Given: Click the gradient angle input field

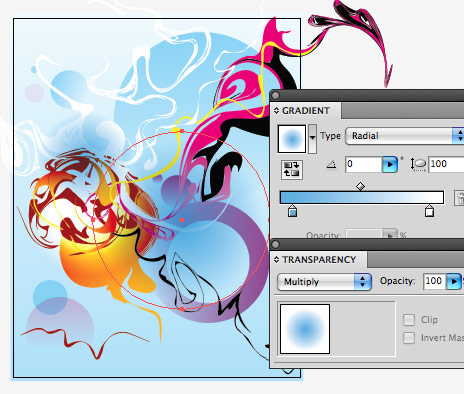Looking at the screenshot, I should (x=363, y=164).
